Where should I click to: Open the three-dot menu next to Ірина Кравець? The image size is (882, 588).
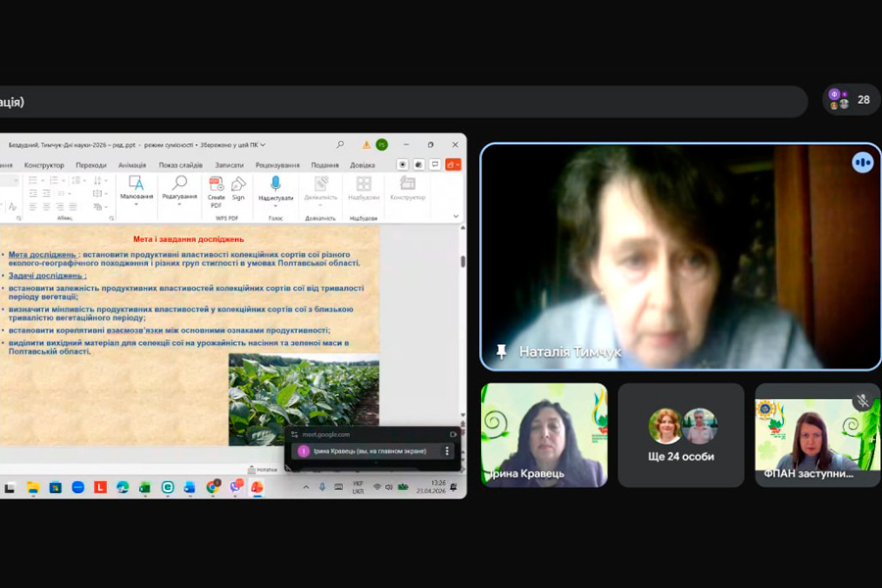coord(447,451)
